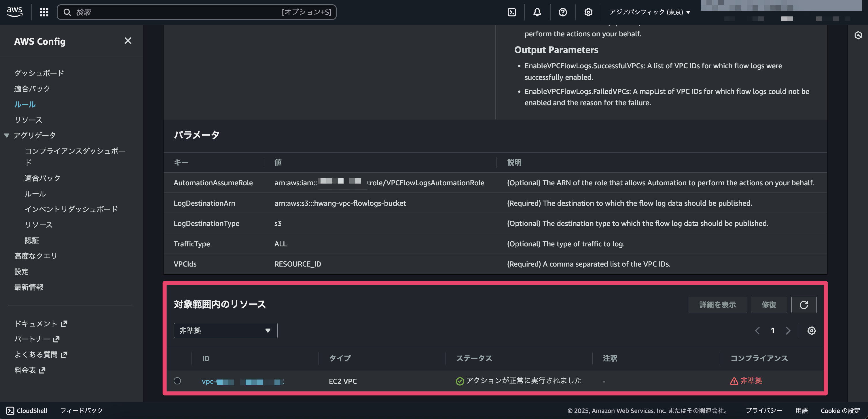Open the notifications bell
The image size is (868, 419).
click(x=537, y=12)
